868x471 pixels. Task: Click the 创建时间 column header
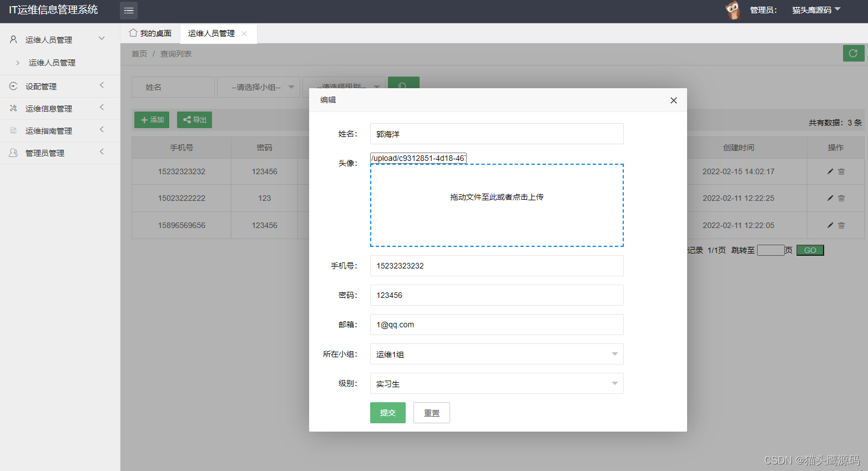739,148
